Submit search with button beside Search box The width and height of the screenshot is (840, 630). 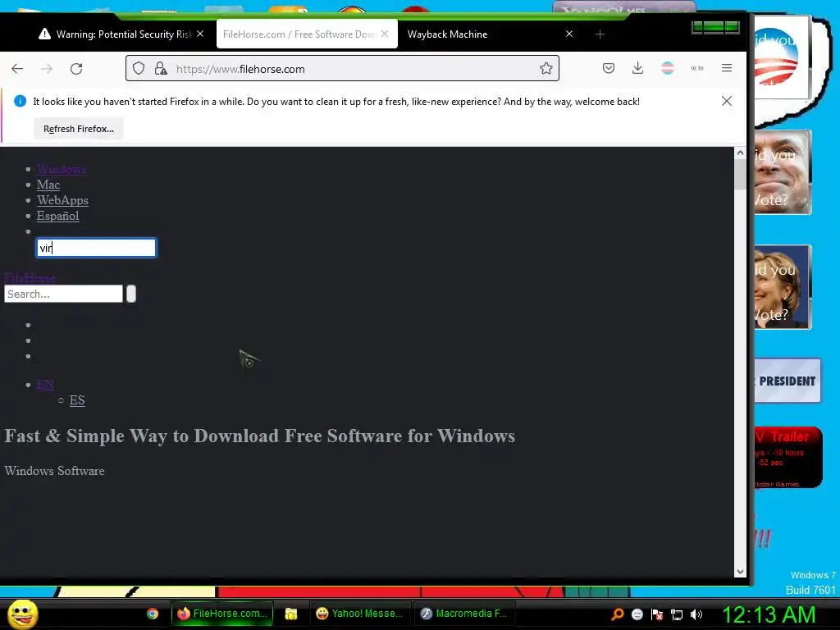[131, 294]
